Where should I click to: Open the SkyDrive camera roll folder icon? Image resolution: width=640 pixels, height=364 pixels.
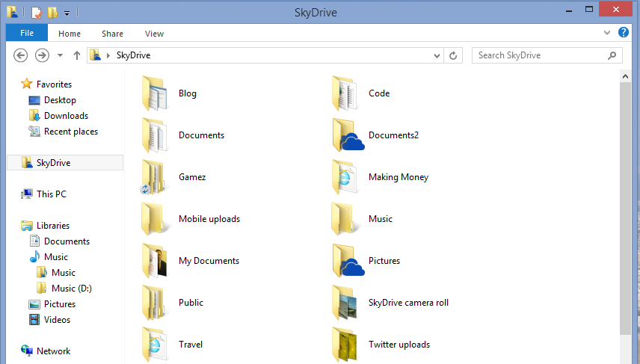[x=345, y=303]
